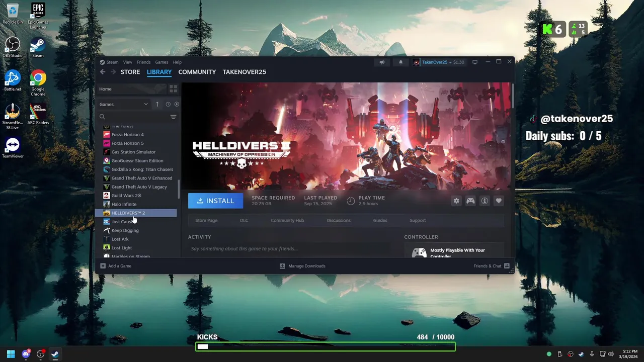Open the game settings gear icon

pos(456,201)
